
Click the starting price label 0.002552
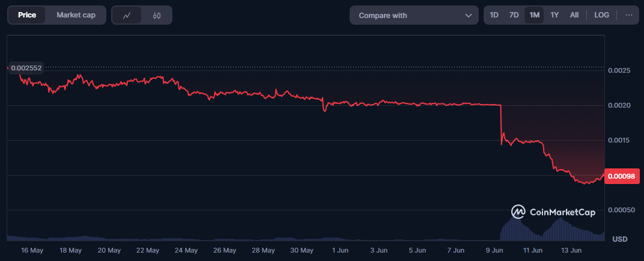(26, 68)
